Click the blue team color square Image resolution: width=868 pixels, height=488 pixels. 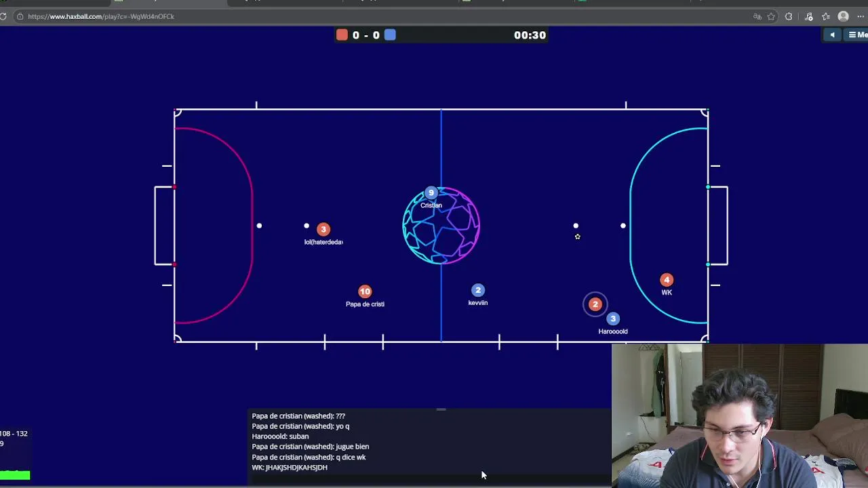click(390, 35)
